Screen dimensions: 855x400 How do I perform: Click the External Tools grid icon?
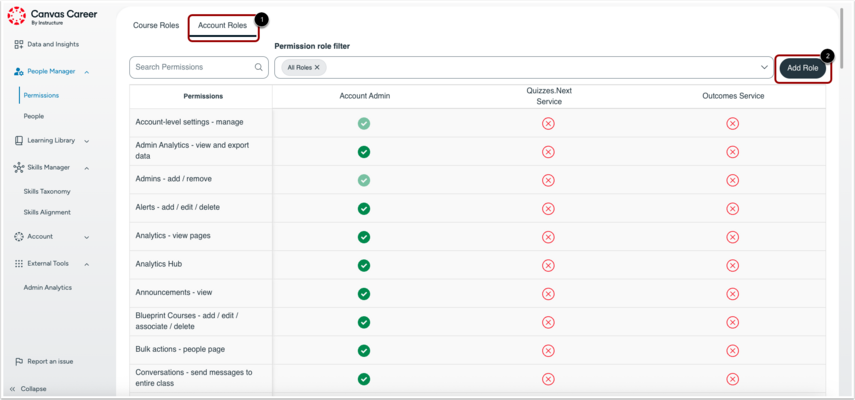coord(19,263)
